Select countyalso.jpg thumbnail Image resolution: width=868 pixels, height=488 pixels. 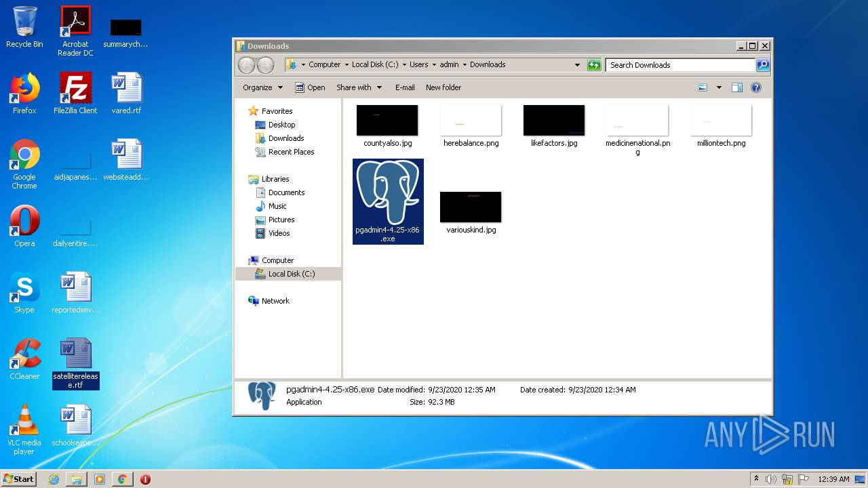click(387, 126)
